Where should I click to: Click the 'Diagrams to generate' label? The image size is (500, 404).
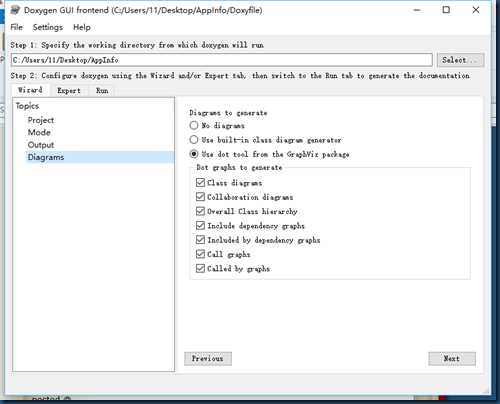pyautogui.click(x=228, y=113)
